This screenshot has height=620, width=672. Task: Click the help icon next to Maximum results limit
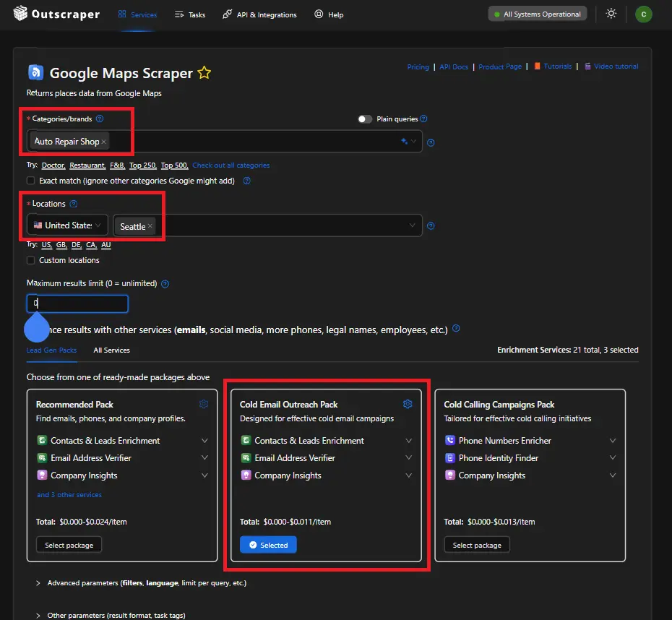coord(165,284)
